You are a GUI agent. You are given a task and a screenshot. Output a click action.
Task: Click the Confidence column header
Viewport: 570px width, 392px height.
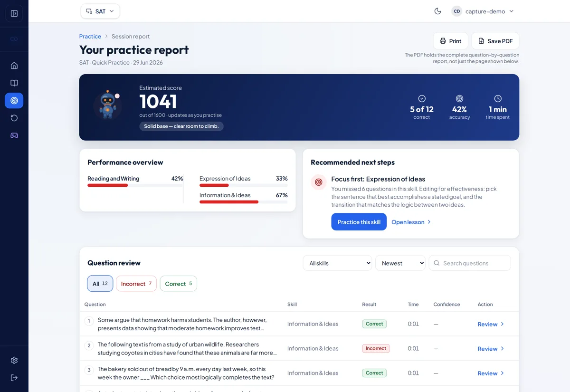tap(446, 304)
